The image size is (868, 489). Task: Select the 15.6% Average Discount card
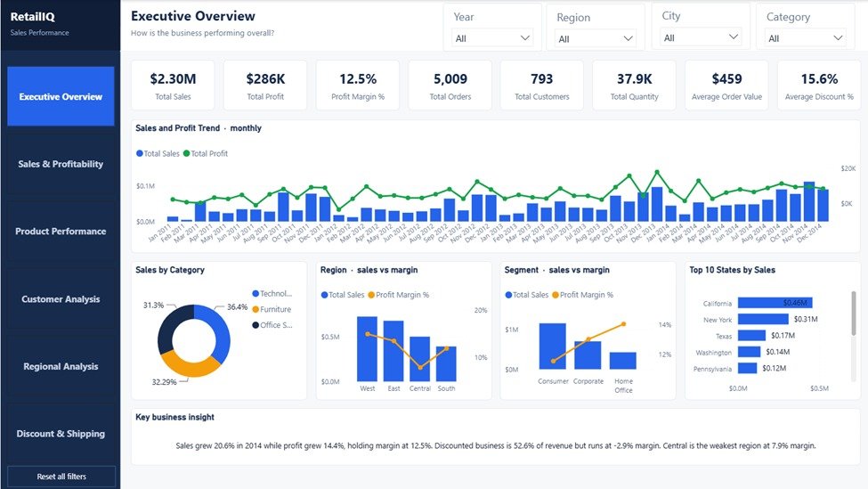click(819, 86)
